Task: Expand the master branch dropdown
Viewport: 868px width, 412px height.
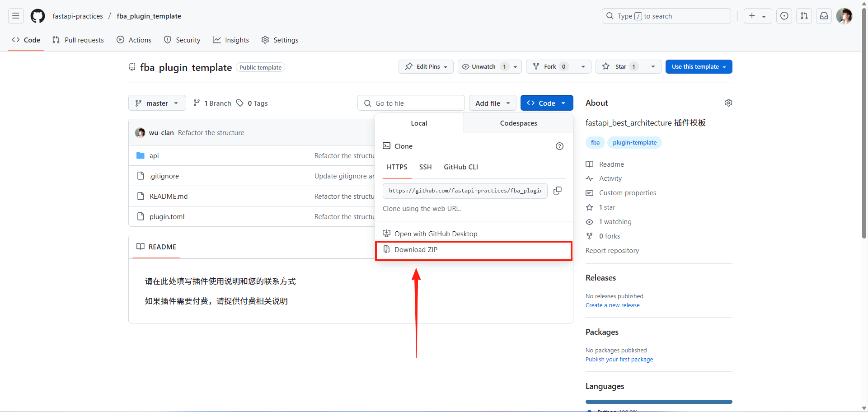Action: [157, 103]
